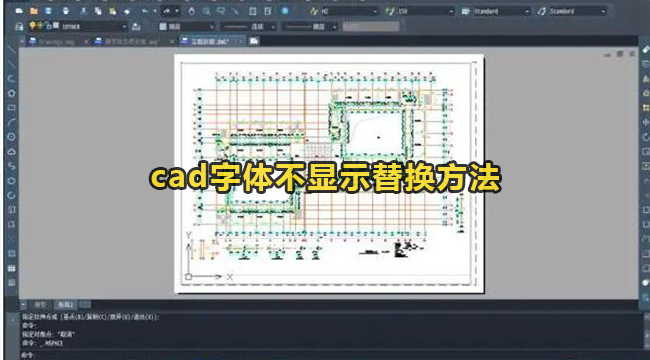The height and width of the screenshot is (360, 650).
Task: Switch to the Drawing1.dwg tab
Action: coord(57,41)
